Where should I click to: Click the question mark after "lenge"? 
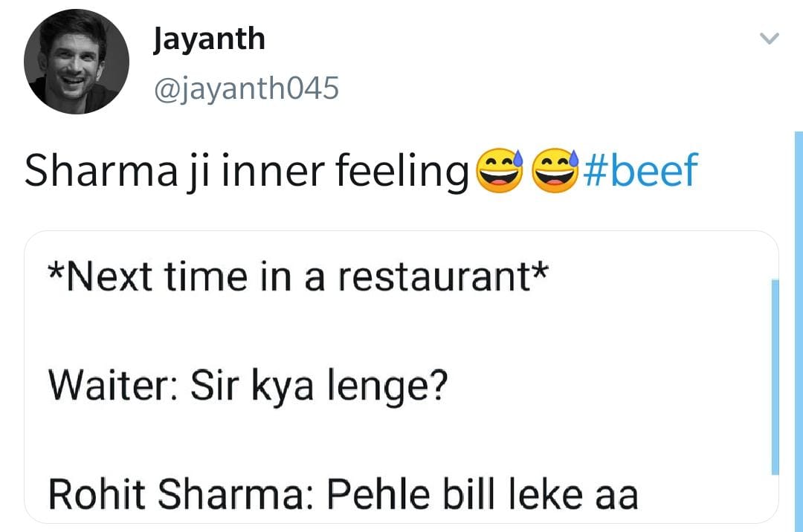pos(438,385)
